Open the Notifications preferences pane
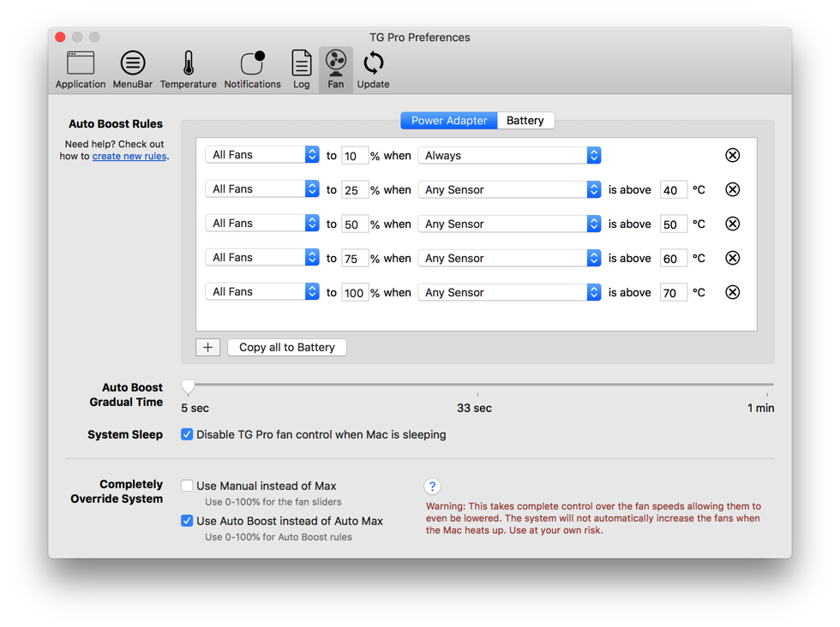The image size is (840, 627). tap(252, 70)
